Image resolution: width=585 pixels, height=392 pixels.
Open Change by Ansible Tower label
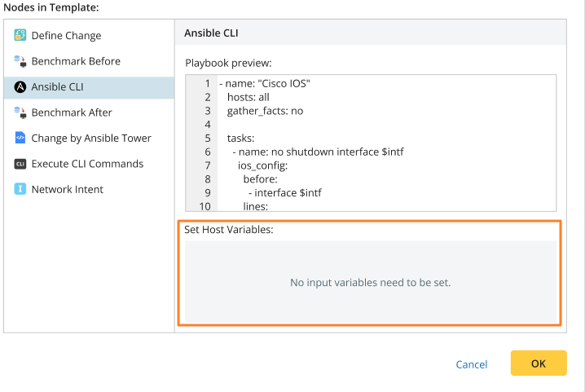pyautogui.click(x=91, y=139)
